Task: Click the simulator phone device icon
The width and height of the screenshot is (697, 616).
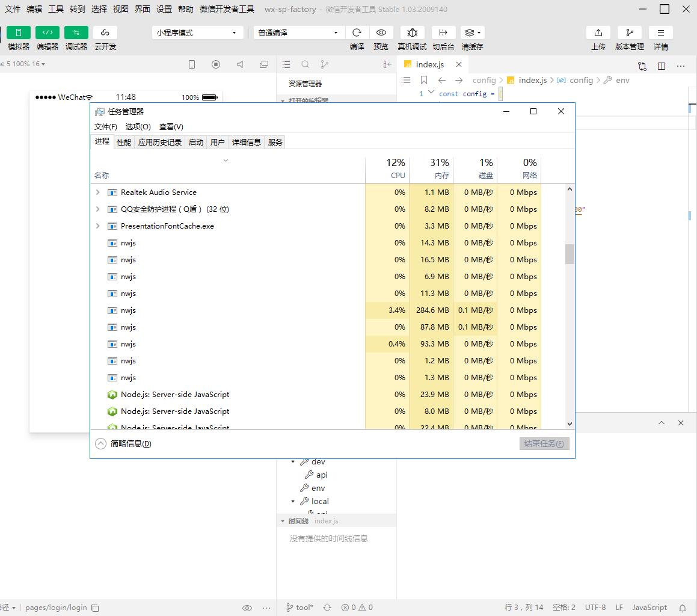Action: coord(192,64)
